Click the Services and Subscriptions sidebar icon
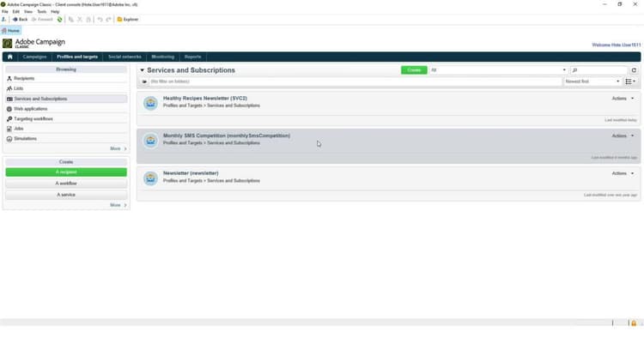The height and width of the screenshot is (361, 644). 9,99
